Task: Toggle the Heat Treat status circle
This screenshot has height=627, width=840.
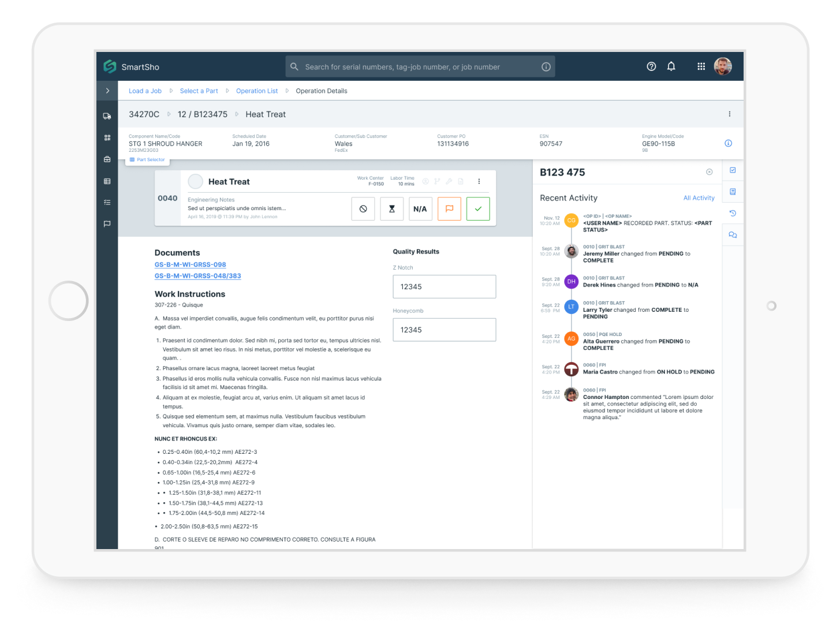Action: pos(196,181)
